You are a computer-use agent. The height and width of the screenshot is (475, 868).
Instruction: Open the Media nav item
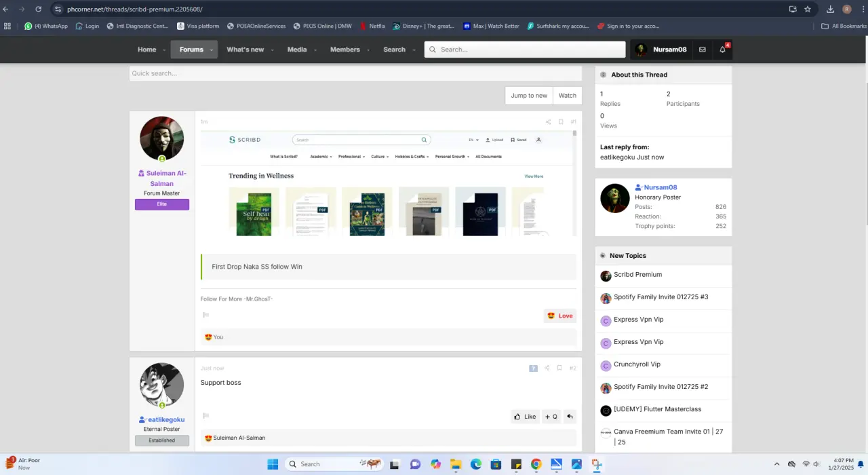tap(297, 50)
